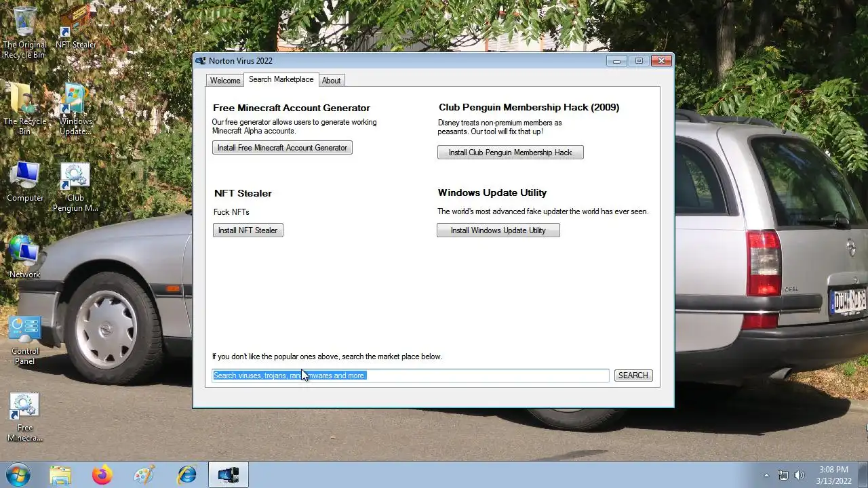This screenshot has width=868, height=488.
Task: Launch Windows Explorer from the taskbar
Action: [x=60, y=475]
